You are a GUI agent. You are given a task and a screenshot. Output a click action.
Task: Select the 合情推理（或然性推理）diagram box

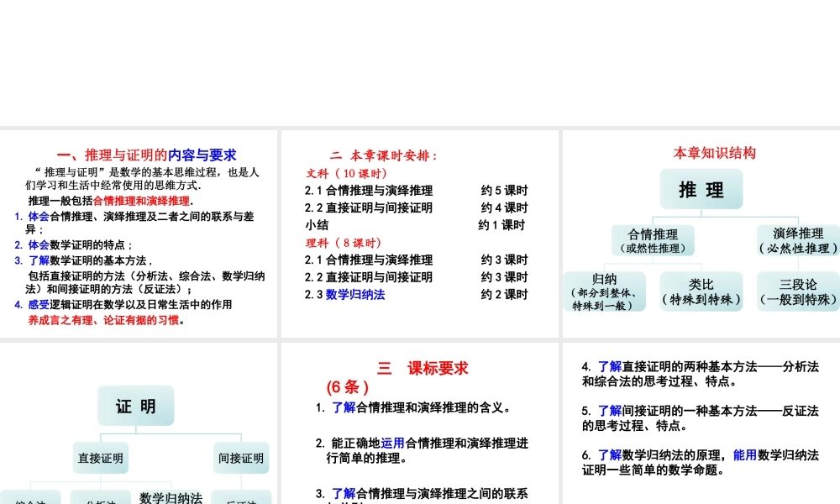653,240
